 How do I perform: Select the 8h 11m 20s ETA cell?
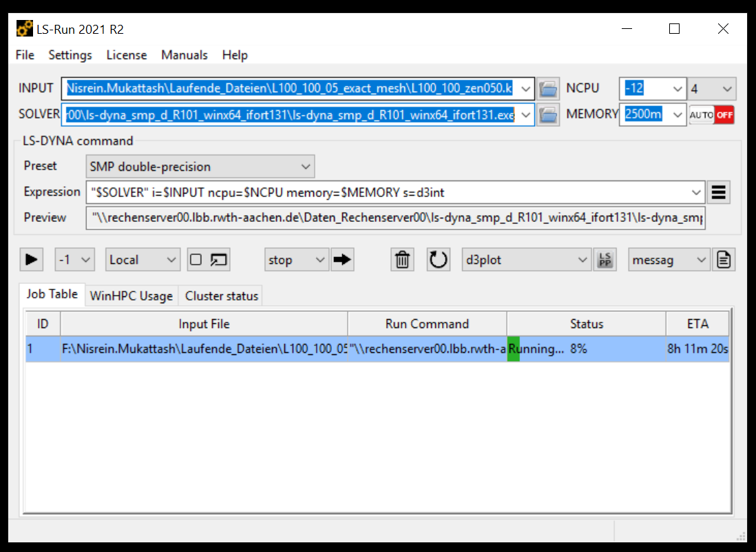point(697,349)
